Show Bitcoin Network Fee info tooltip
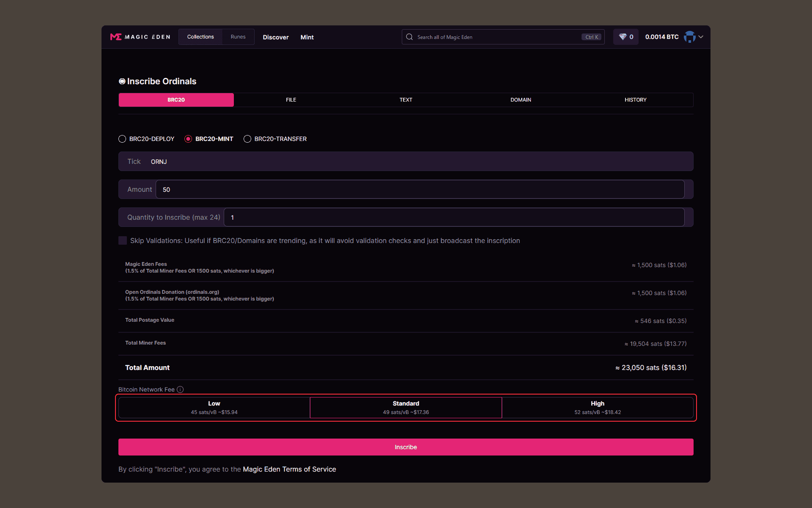Viewport: 812px width, 508px height. (x=180, y=389)
